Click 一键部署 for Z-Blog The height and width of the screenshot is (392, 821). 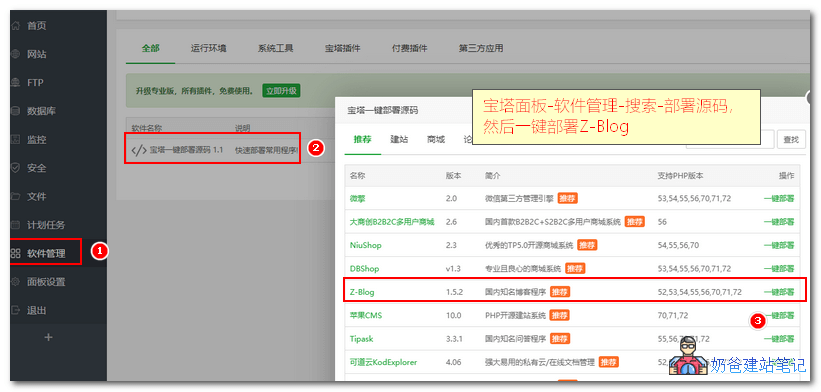point(779,292)
